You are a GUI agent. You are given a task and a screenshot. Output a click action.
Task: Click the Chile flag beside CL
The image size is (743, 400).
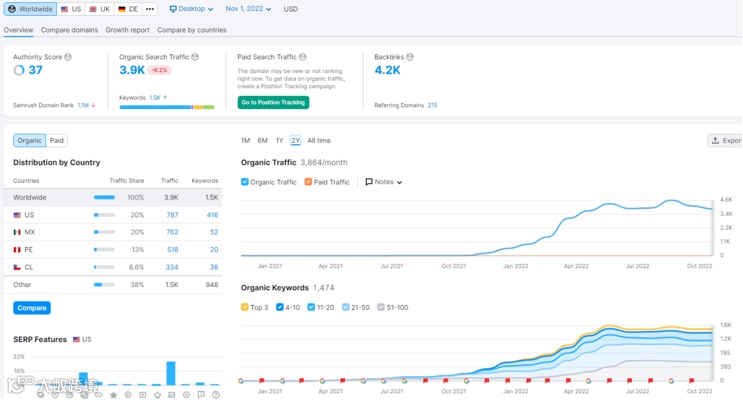pos(17,267)
